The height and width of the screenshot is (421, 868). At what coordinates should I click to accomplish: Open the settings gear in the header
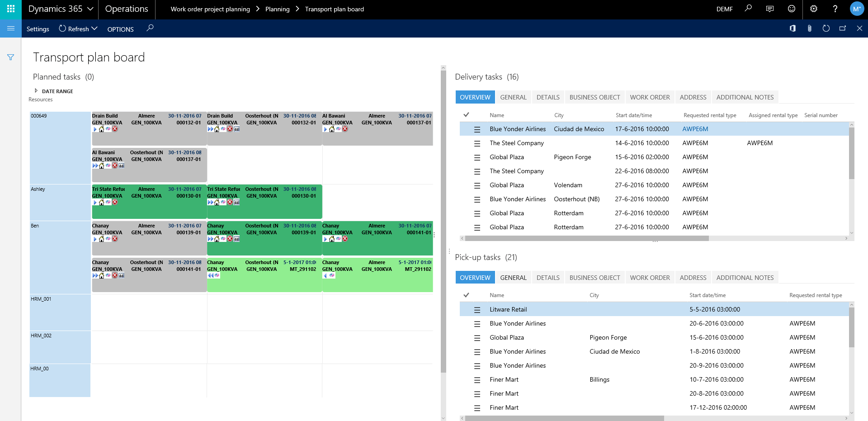[814, 9]
